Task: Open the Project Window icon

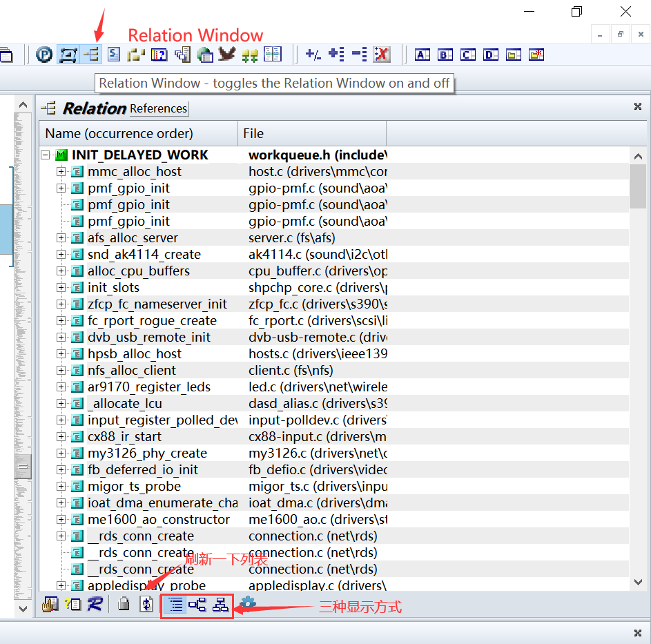Action: 44,54
